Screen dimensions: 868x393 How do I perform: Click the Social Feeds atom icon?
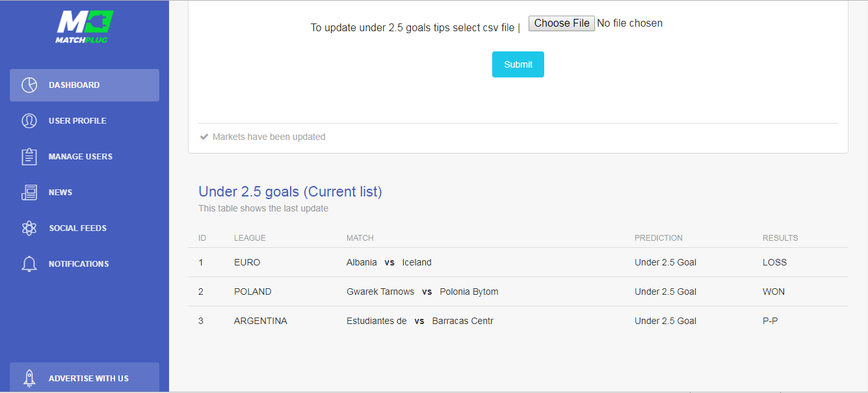point(29,228)
